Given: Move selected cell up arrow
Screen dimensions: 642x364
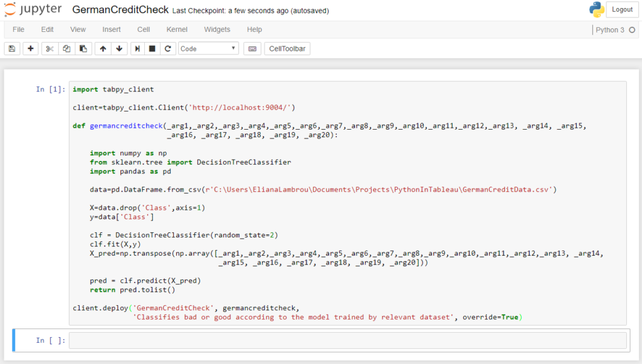Looking at the screenshot, I should [103, 49].
